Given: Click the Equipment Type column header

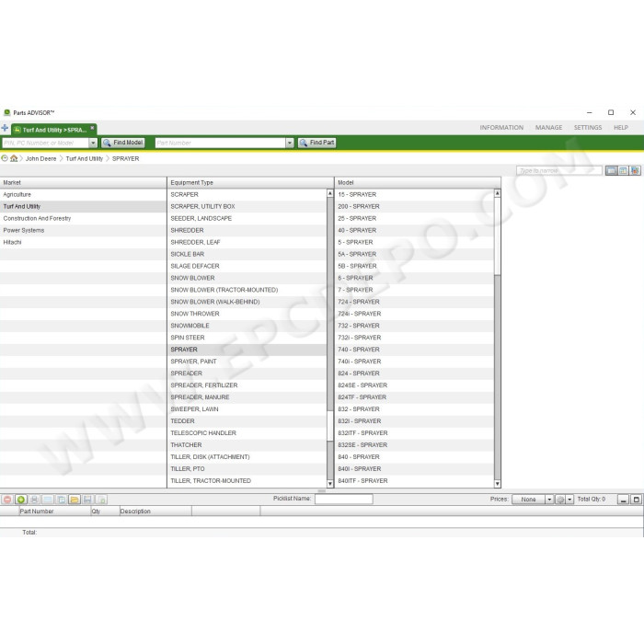Looking at the screenshot, I should tap(250, 183).
